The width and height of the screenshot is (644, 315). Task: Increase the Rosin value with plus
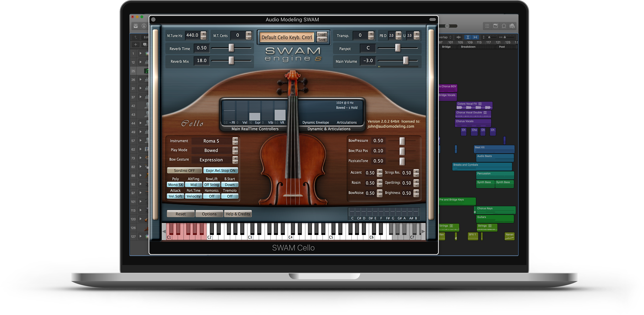point(380,181)
